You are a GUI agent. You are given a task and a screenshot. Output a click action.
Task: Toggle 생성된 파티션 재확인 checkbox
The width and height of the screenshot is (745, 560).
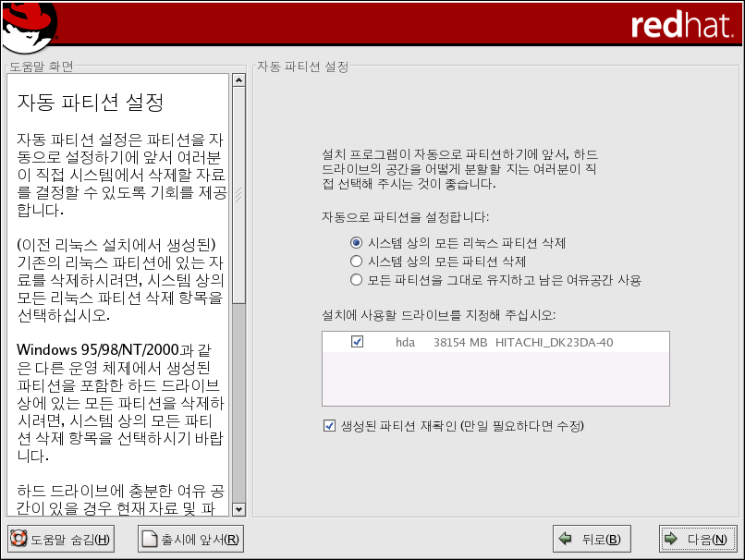click(330, 426)
